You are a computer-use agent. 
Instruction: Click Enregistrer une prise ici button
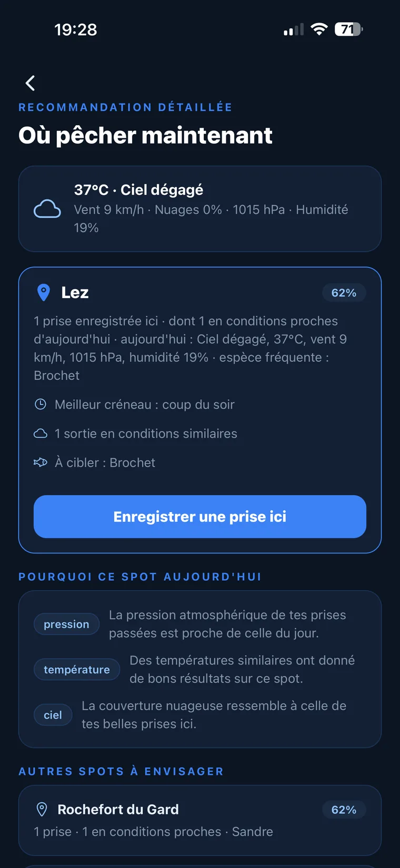point(200,516)
